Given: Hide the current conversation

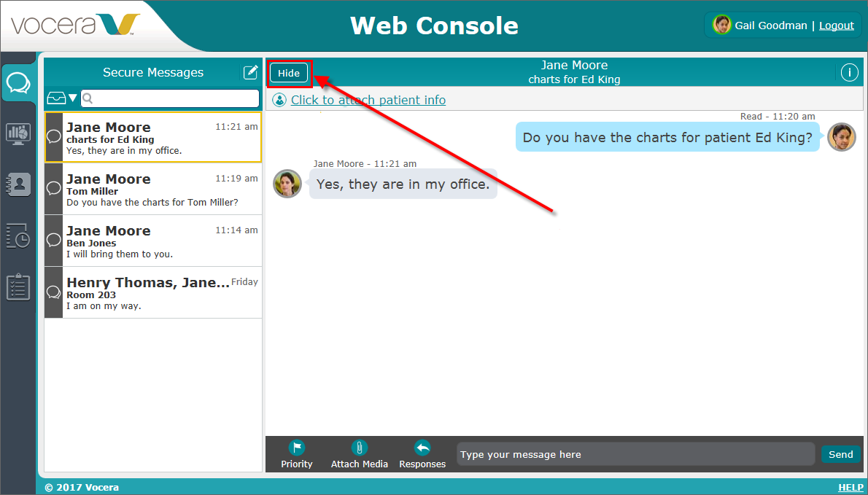Looking at the screenshot, I should coord(289,73).
